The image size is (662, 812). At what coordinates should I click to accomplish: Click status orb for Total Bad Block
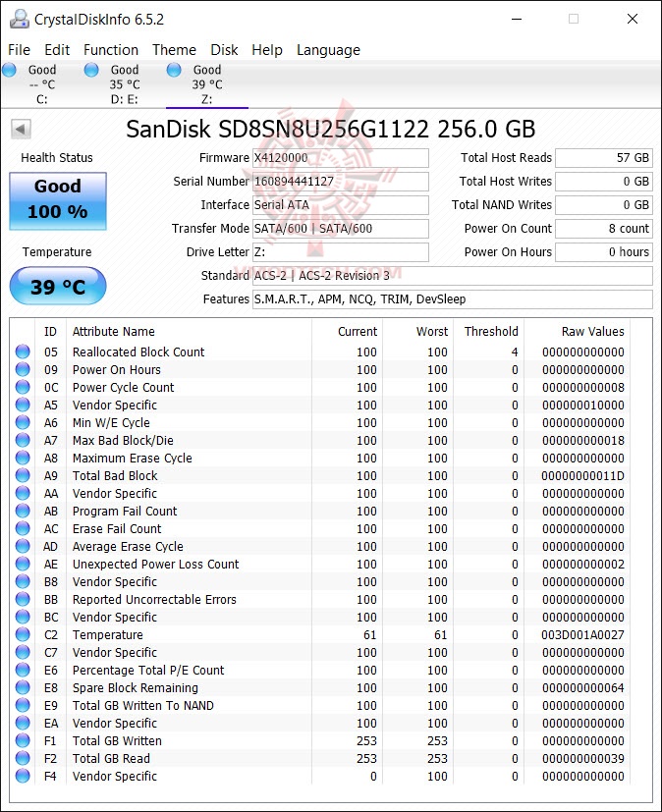23,475
